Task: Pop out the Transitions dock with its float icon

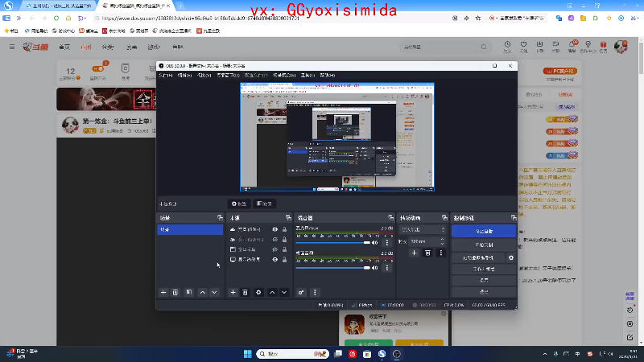Action: pos(444,217)
